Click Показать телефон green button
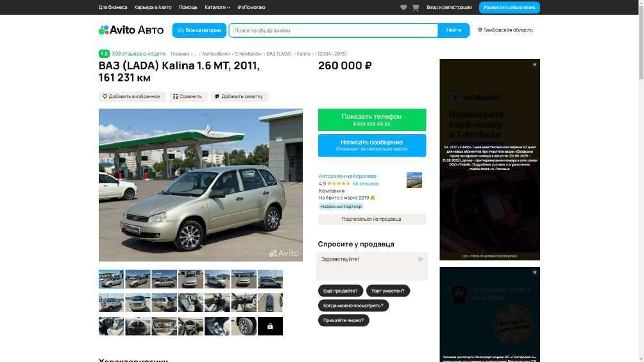The height and width of the screenshot is (362, 644). (371, 119)
